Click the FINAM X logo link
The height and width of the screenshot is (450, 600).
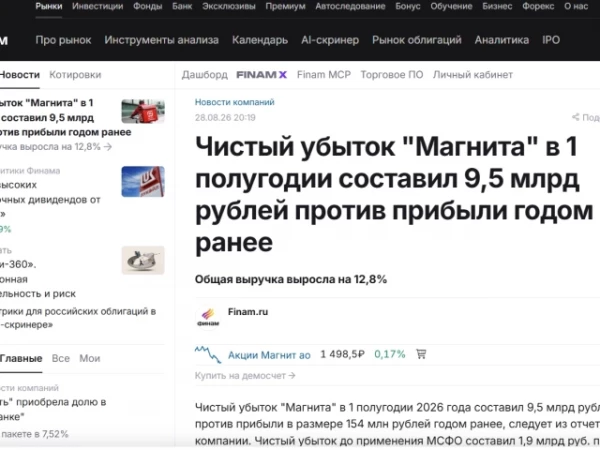pyautogui.click(x=261, y=75)
